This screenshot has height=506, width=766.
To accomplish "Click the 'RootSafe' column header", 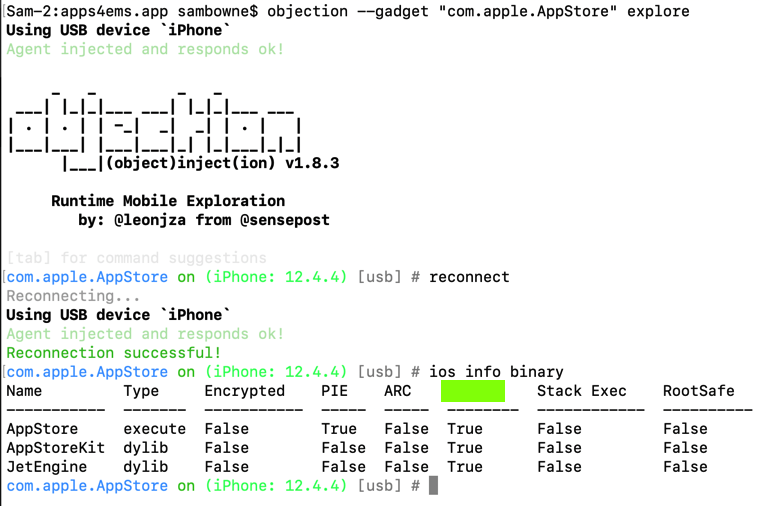I will [x=698, y=391].
